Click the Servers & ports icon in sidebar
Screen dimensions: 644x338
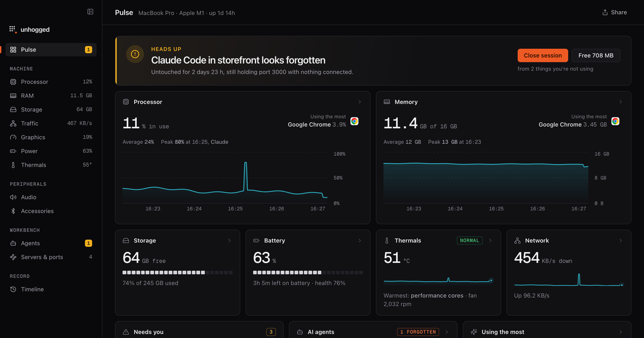click(x=13, y=258)
